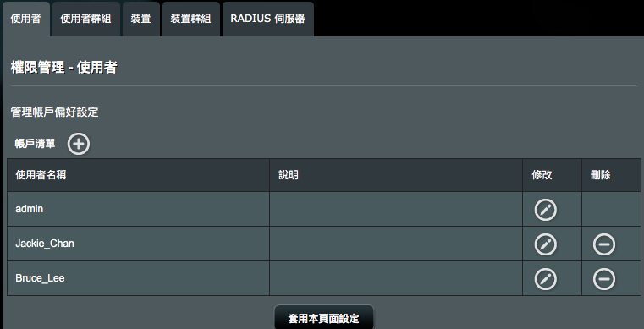Screen dimensions: 644x329
Task: Delete the Jackie_Chan account
Action: tap(604, 244)
